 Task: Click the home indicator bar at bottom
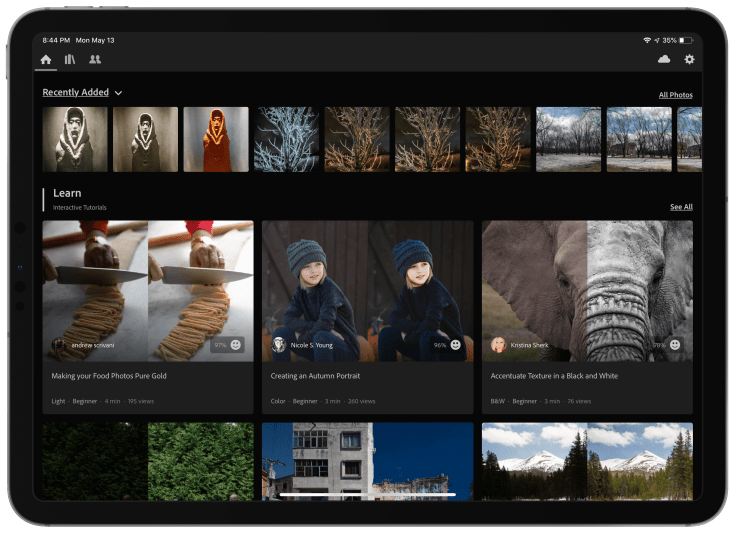click(368, 494)
